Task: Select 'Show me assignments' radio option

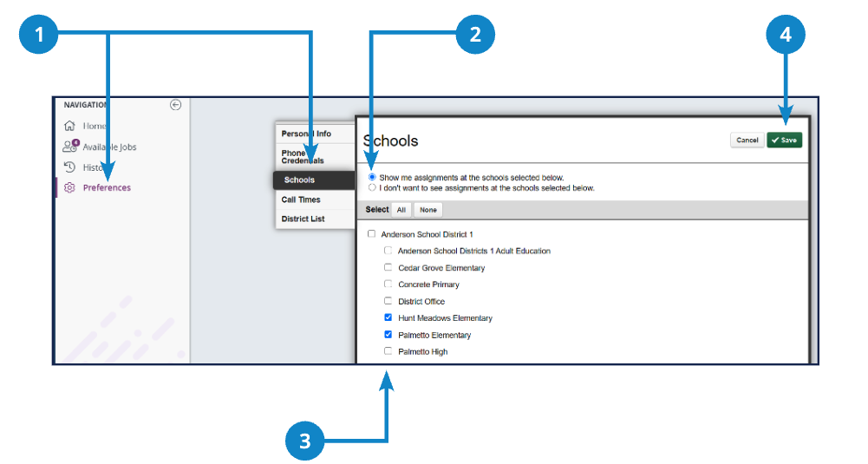Action: coord(372,177)
